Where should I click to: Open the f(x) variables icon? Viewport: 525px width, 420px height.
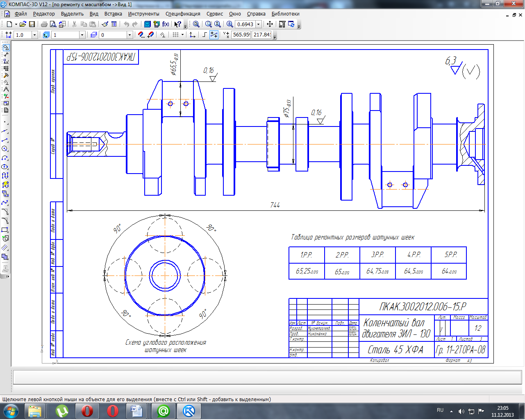[166, 24]
